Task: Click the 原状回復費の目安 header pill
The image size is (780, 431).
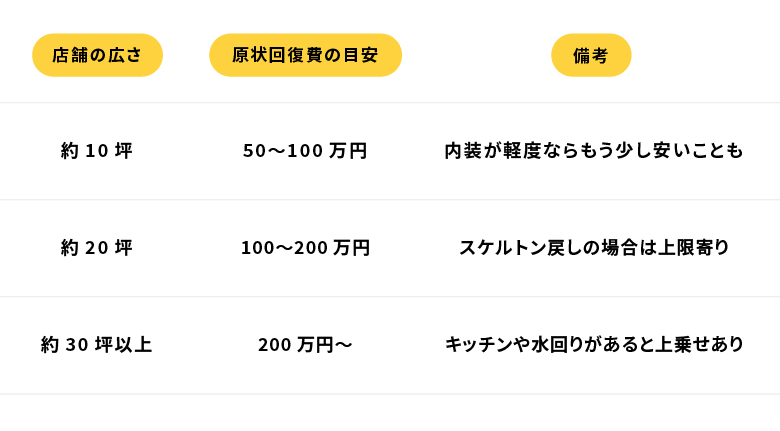Action: click(x=305, y=55)
